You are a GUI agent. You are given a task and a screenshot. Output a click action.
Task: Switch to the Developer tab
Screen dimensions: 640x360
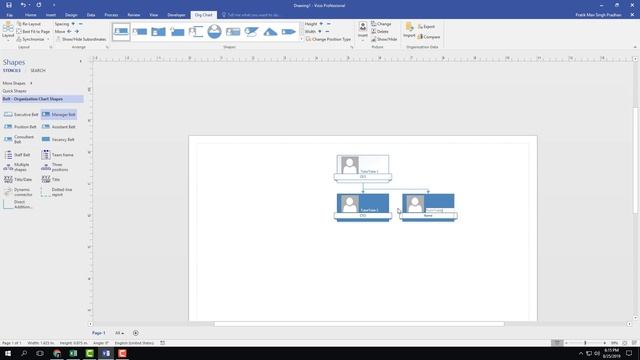point(176,15)
